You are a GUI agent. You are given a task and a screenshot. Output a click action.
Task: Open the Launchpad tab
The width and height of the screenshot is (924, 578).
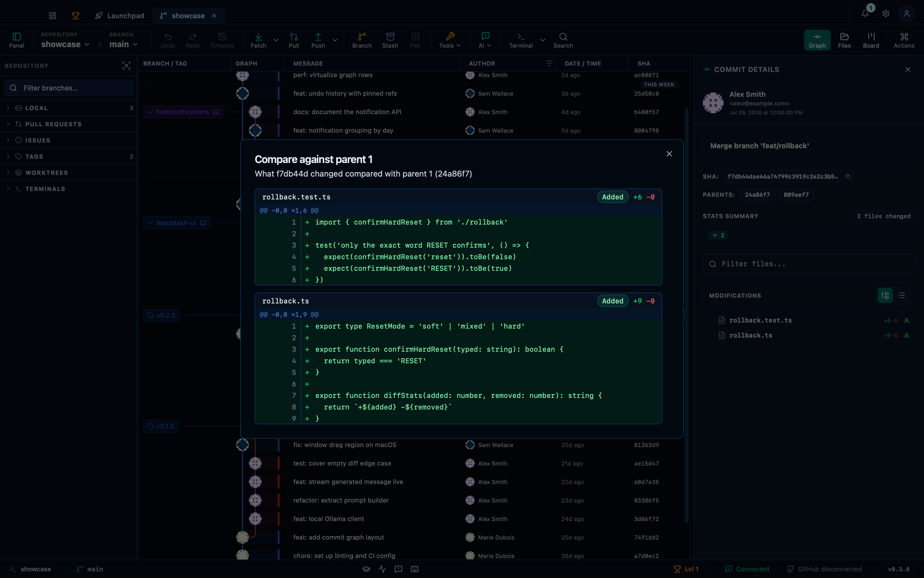pyautogui.click(x=120, y=16)
